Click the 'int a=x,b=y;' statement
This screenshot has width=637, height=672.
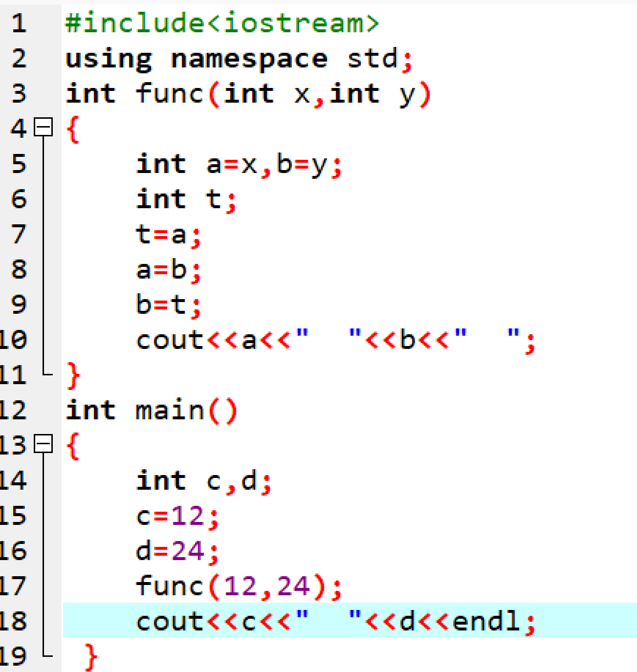[x=239, y=164]
